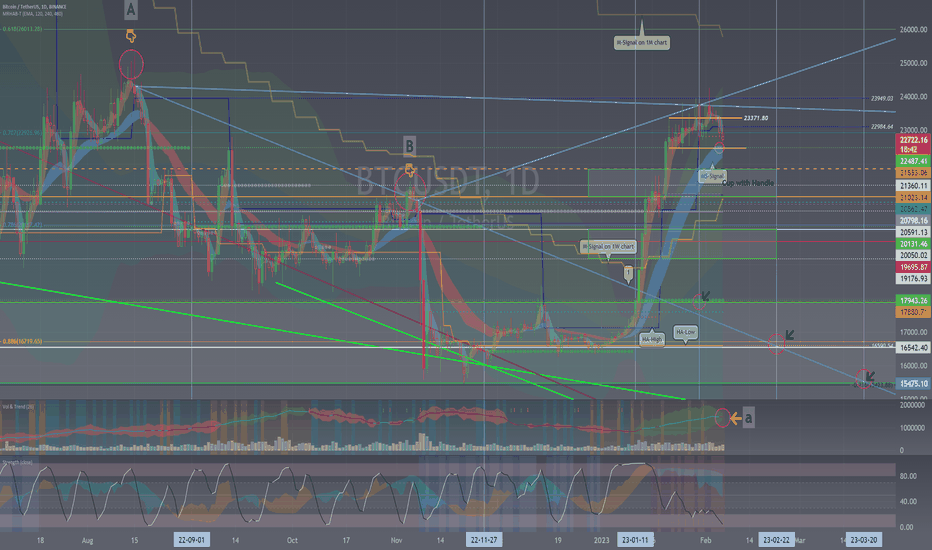Open the Strength (close) indicator legend
This screenshot has width=932, height=550.
[x=17, y=461]
